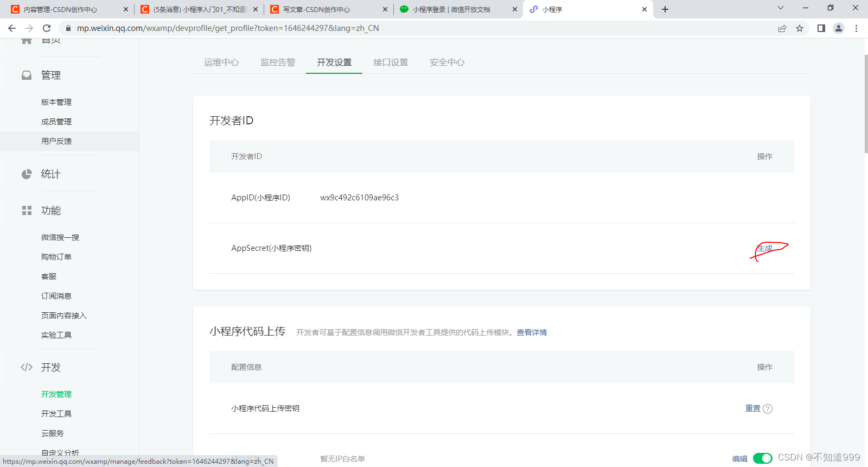
Task: Click 编辑 for IP whitelist
Action: (740, 459)
